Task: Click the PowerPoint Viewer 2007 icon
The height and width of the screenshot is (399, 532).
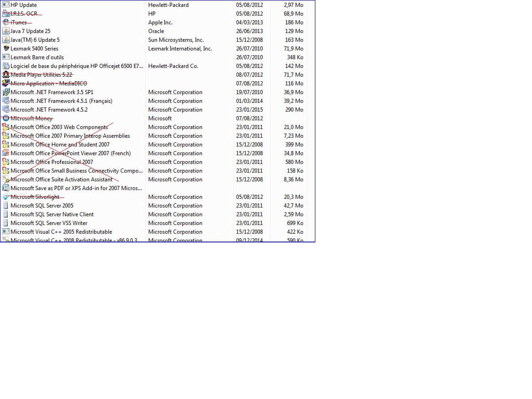Action: click(6, 153)
